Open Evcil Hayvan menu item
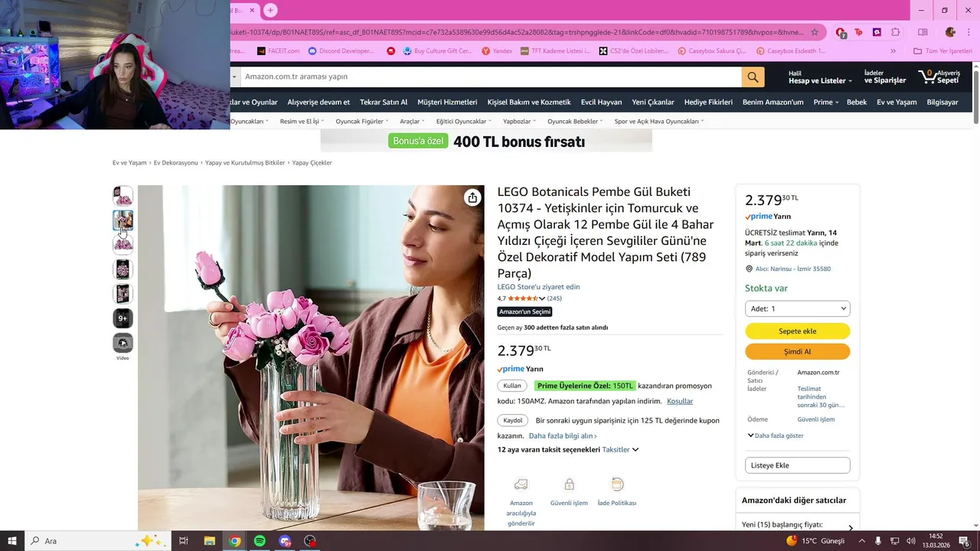Screen dimensions: 980x551 (601, 102)
